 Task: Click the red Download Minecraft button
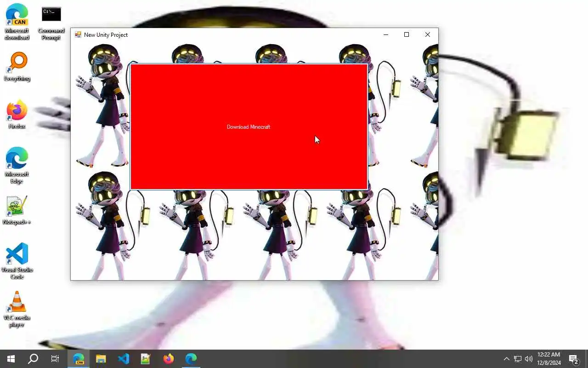249,127
